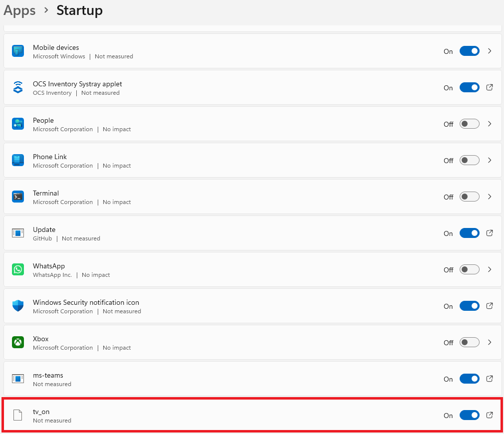Select the Mobile devices app name
Image resolution: width=504 pixels, height=434 pixels.
pyautogui.click(x=56, y=47)
